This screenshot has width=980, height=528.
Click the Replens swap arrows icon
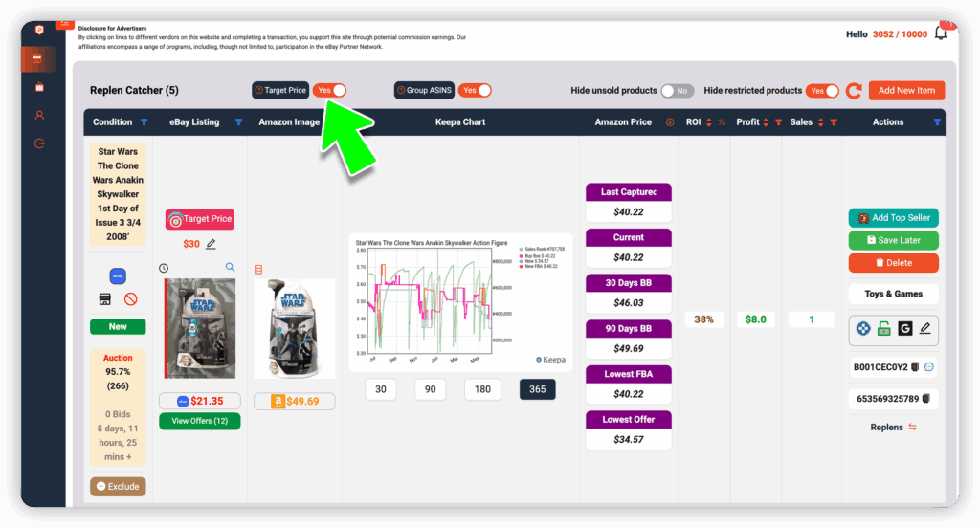[x=912, y=427]
